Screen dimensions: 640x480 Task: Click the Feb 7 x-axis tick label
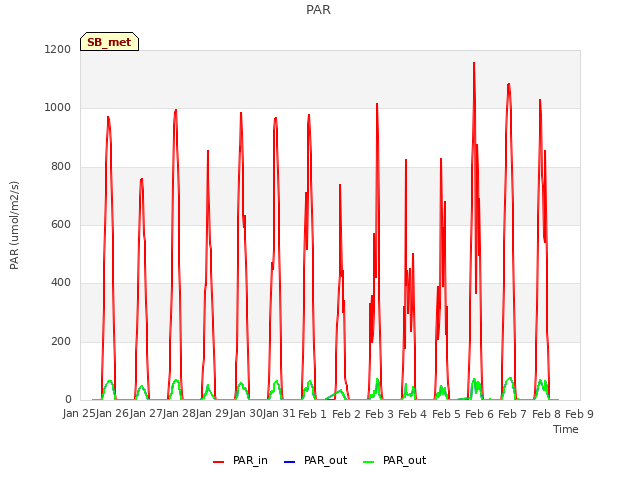[x=513, y=414]
